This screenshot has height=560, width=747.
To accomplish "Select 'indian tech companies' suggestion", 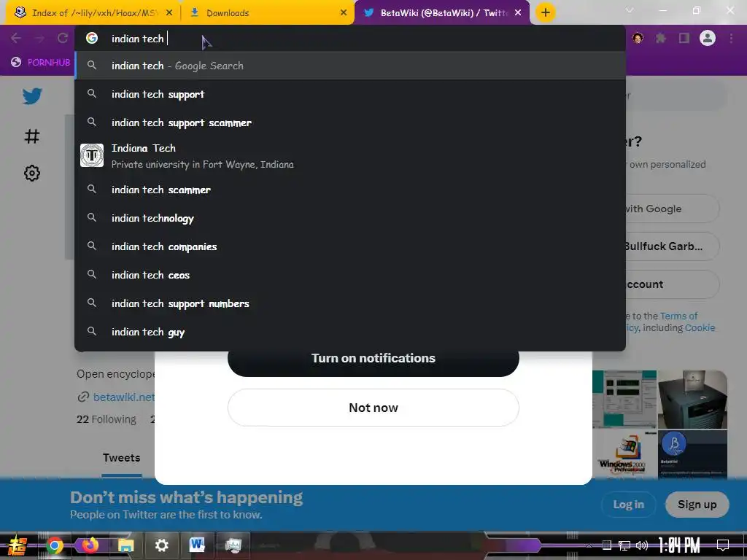I will (x=349, y=246).
